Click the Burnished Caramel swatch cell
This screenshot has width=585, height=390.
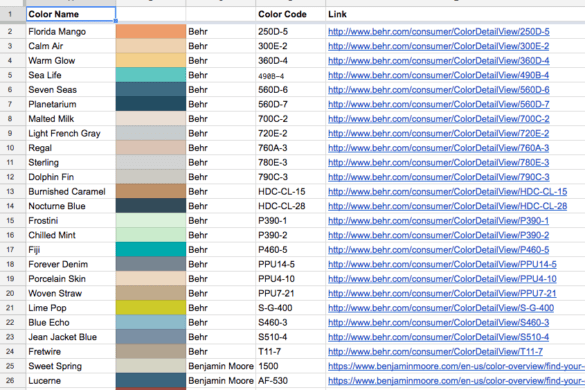pos(151,192)
